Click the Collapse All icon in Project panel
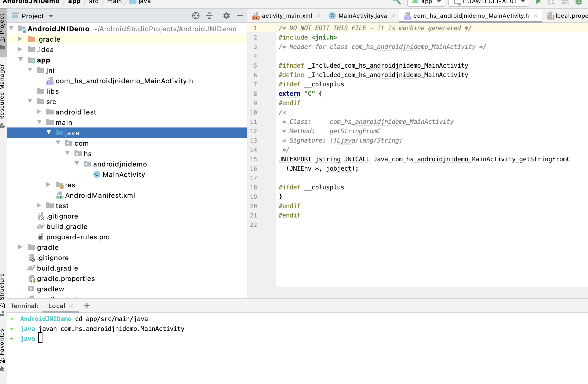The image size is (588, 384). [x=209, y=16]
